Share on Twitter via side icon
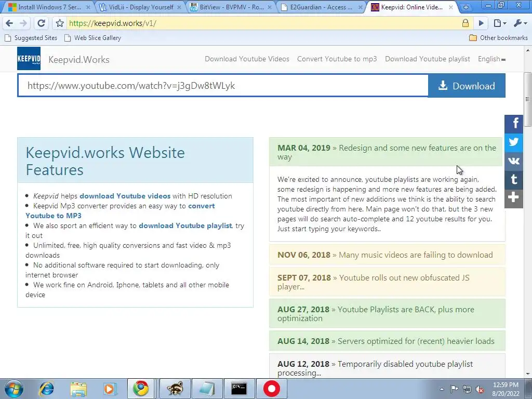 [x=514, y=142]
